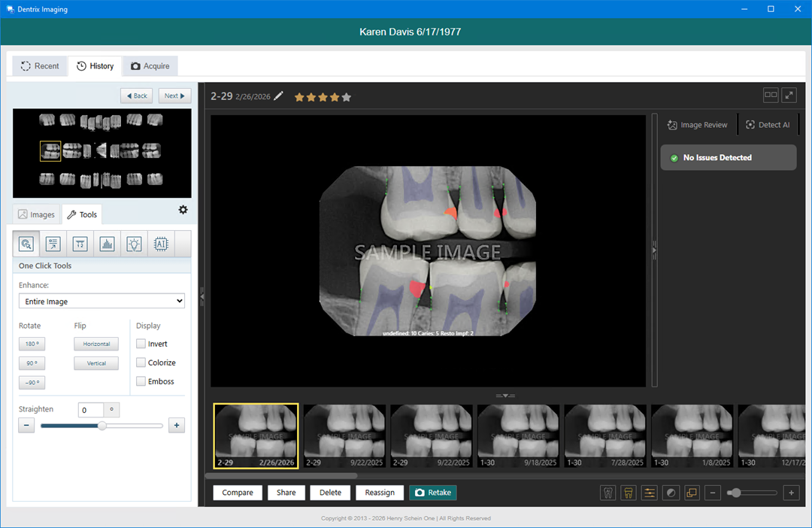Image resolution: width=812 pixels, height=528 pixels.
Task: Click the No Issues Detected status
Action: [x=728, y=157]
